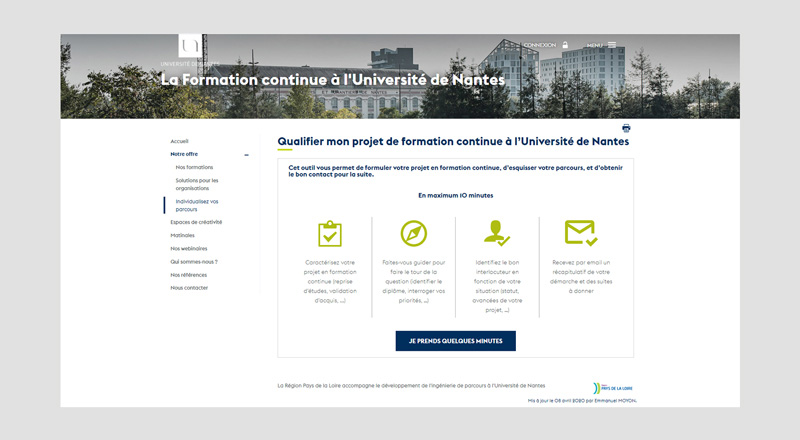The image size is (800, 440).
Task: Click the envelope checkmark icon
Action: [581, 233]
